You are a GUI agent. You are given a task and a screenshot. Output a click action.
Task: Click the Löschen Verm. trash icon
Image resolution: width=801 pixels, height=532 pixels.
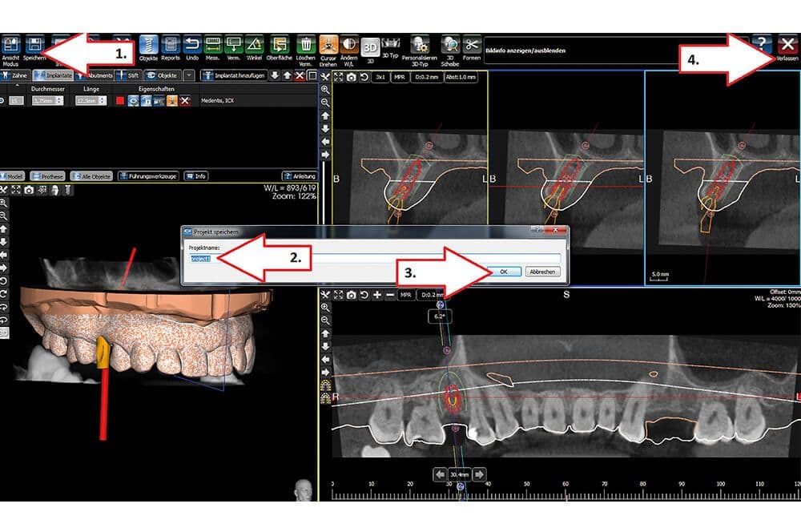coord(305,45)
